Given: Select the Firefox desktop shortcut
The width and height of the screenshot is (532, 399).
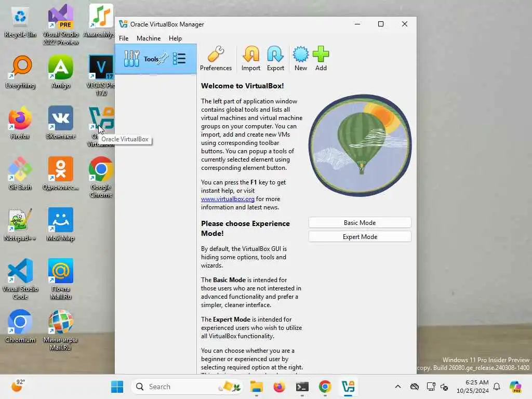Looking at the screenshot, I should click(20, 123).
